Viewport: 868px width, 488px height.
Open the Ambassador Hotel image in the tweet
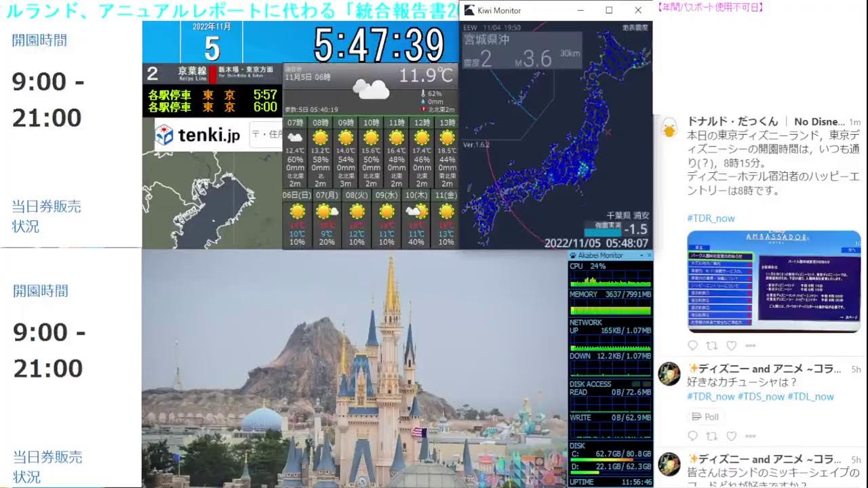[x=774, y=281]
